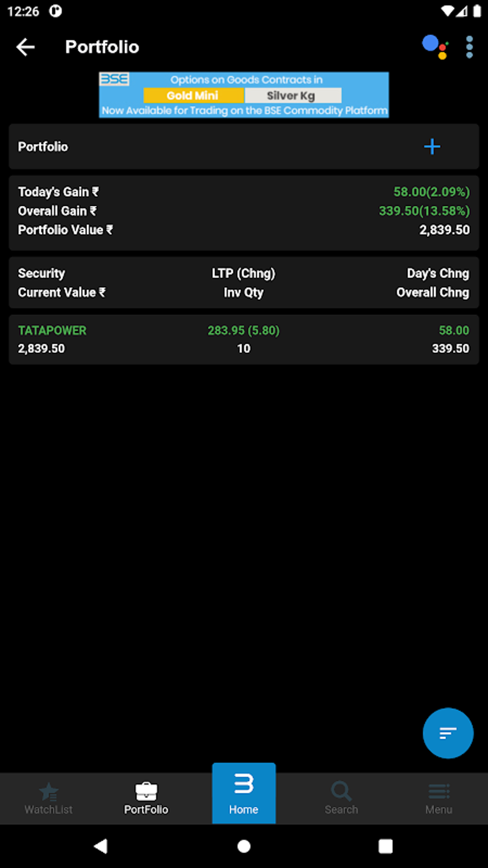This screenshot has width=488, height=868.
Task: Tap the Overall Gain value
Action: pyautogui.click(x=424, y=211)
